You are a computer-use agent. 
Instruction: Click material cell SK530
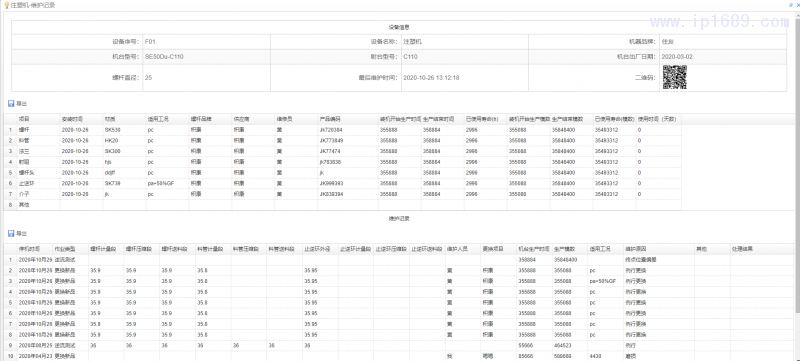(112, 130)
